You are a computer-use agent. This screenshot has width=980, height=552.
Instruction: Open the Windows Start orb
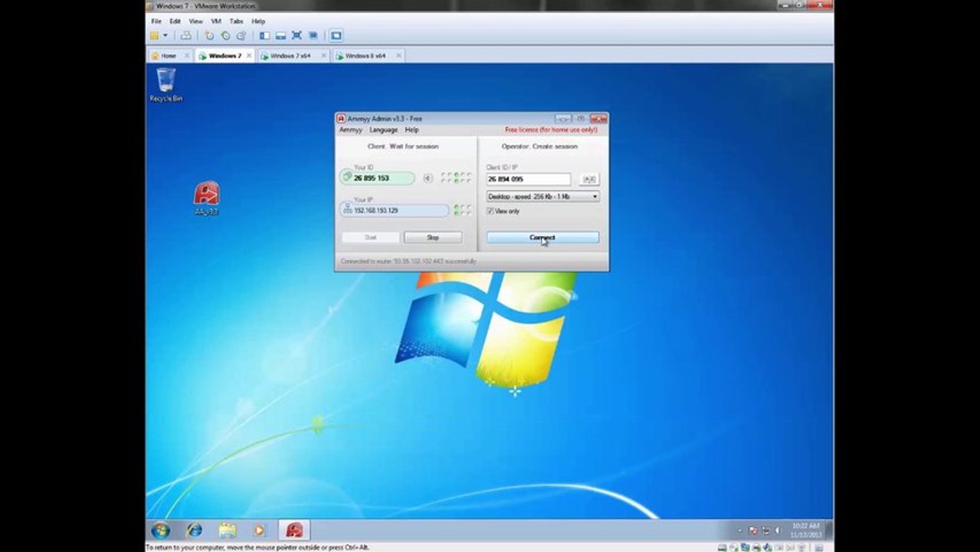point(161,530)
